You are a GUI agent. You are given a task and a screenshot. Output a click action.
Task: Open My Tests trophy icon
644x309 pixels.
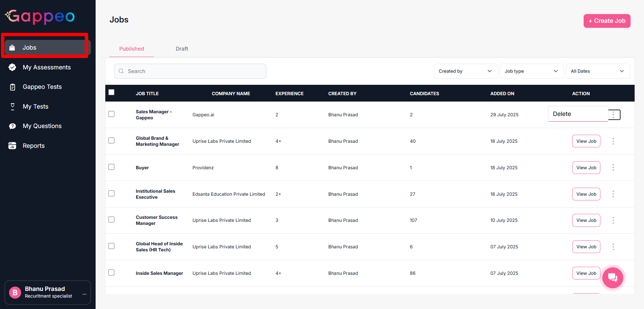pos(12,107)
